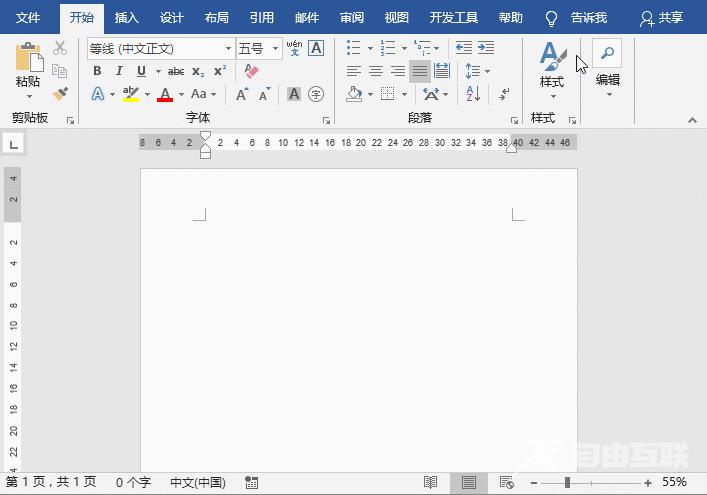Image resolution: width=707 pixels, height=495 pixels.
Task: Click the 55% zoom level
Action: [674, 482]
